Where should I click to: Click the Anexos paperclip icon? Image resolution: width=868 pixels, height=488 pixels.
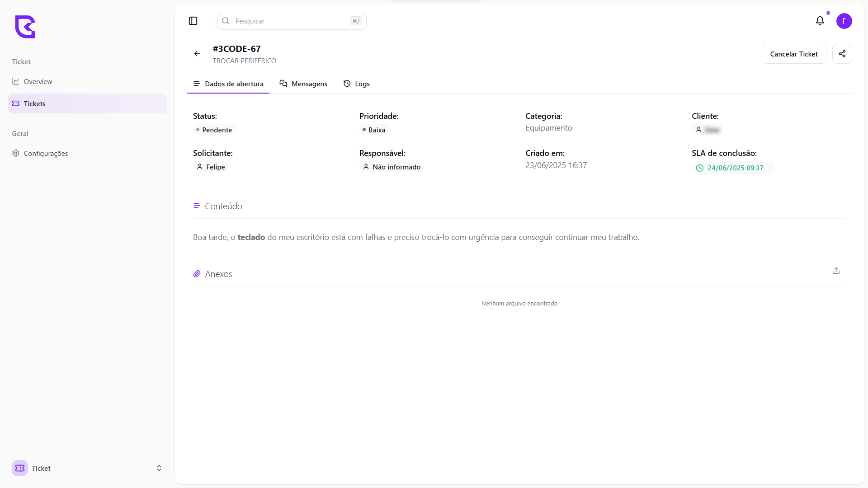(197, 274)
